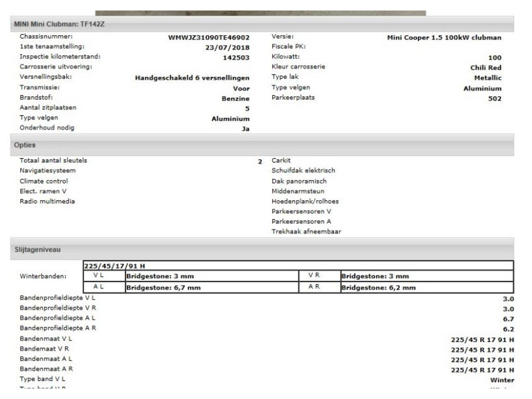The height and width of the screenshot is (399, 532).
Task: Click the Parkeersensoren V option
Action: coord(301,211)
